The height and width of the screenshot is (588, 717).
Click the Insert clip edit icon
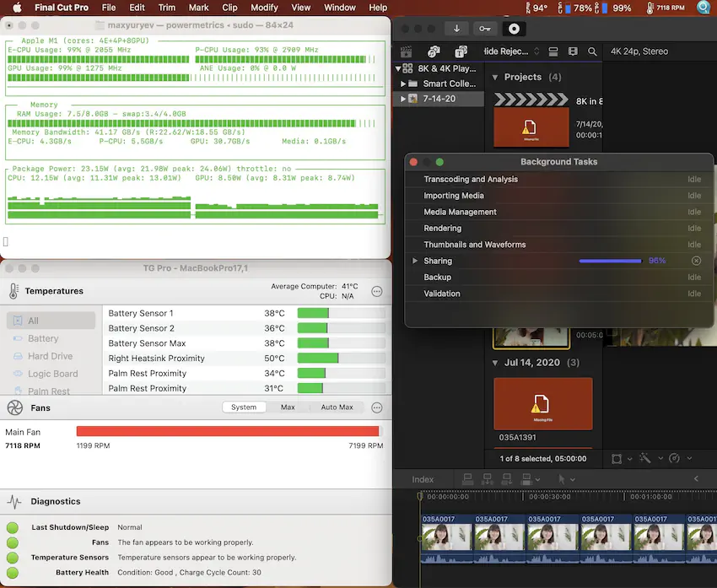(x=487, y=479)
